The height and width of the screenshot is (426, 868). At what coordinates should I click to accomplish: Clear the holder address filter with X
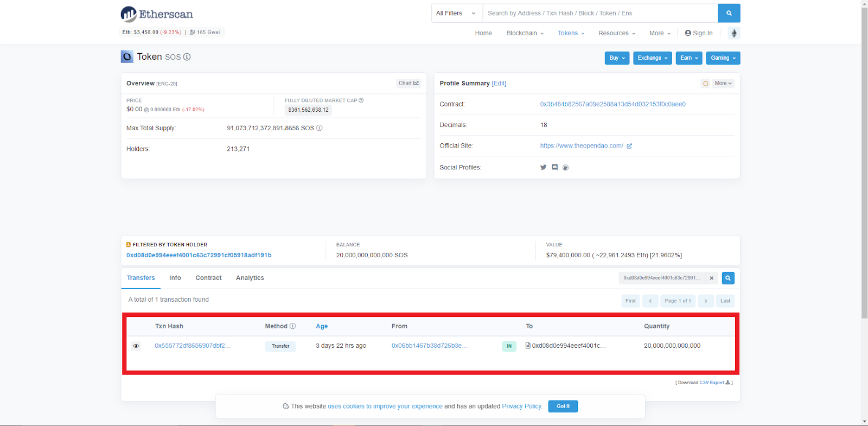click(x=712, y=278)
